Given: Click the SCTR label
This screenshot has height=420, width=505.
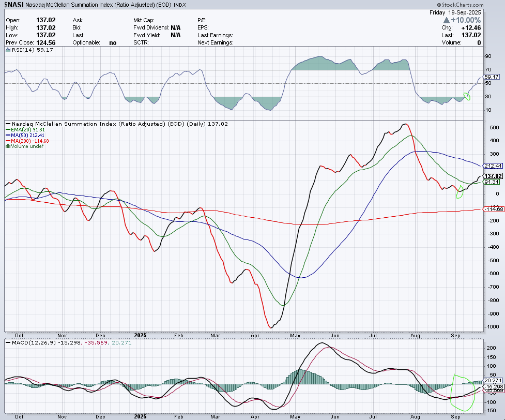Looking at the screenshot, I should (141, 42).
